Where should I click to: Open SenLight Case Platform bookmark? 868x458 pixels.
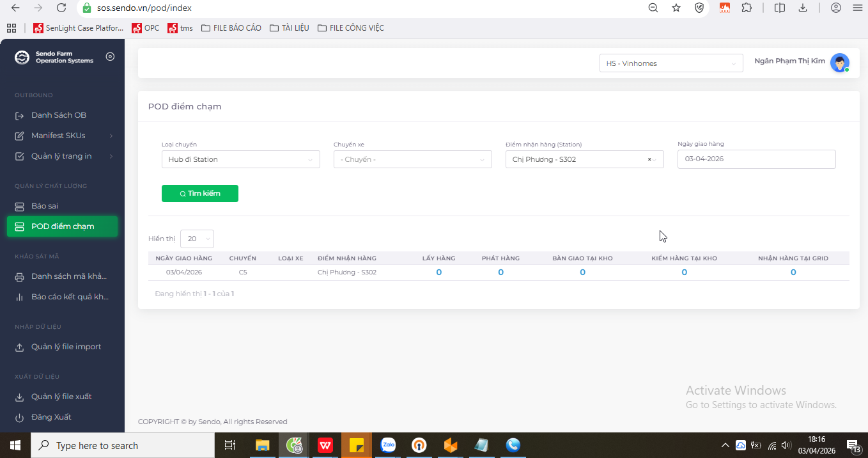[79, 28]
